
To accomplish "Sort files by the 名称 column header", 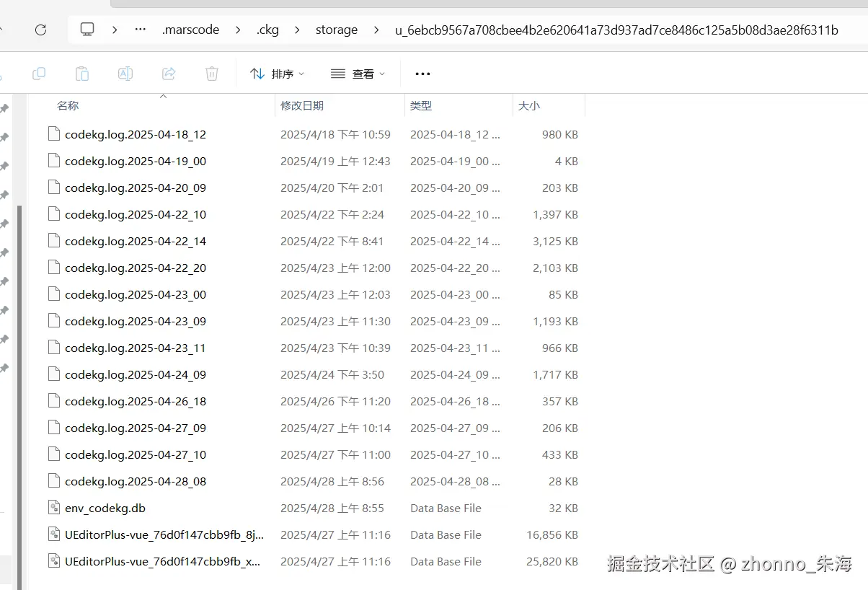I will tap(68, 105).
